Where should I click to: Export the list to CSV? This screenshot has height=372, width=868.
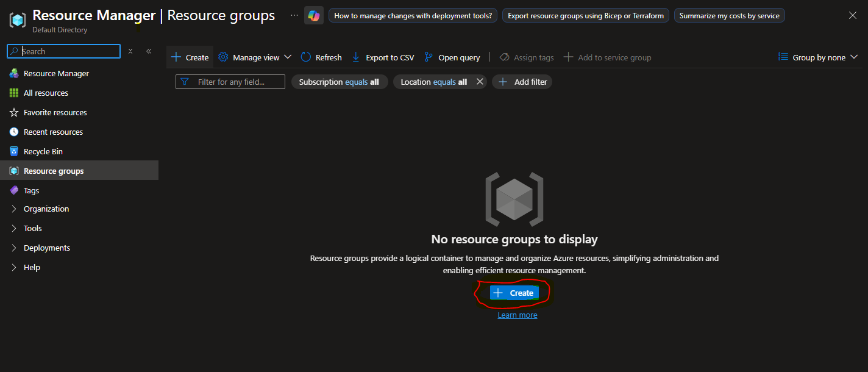click(383, 57)
